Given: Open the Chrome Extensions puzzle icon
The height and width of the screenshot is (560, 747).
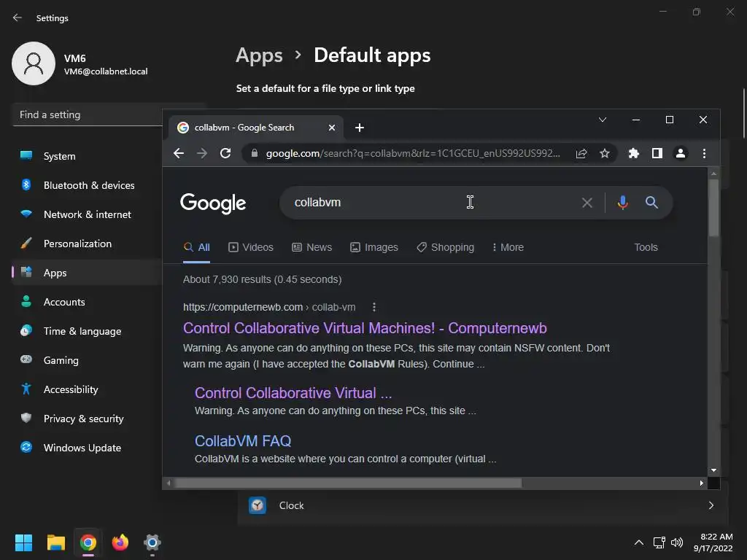Looking at the screenshot, I should tap(634, 153).
